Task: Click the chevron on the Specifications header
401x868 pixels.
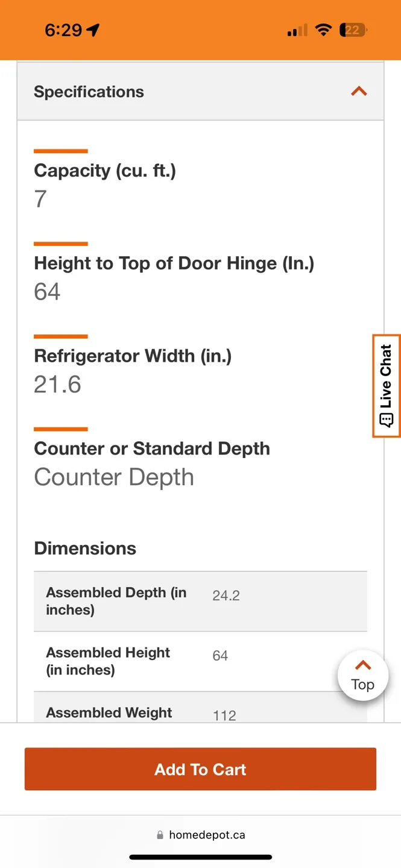Action: point(359,91)
